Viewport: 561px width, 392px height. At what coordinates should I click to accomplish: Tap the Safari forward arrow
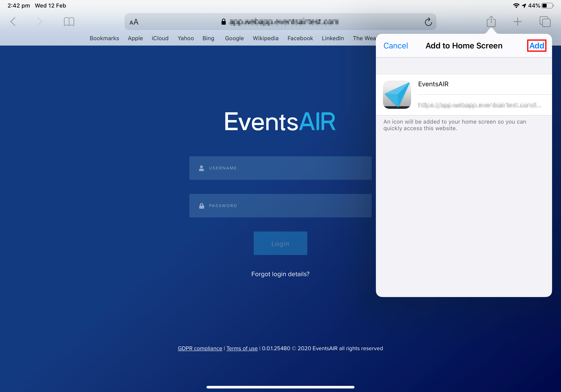[39, 22]
